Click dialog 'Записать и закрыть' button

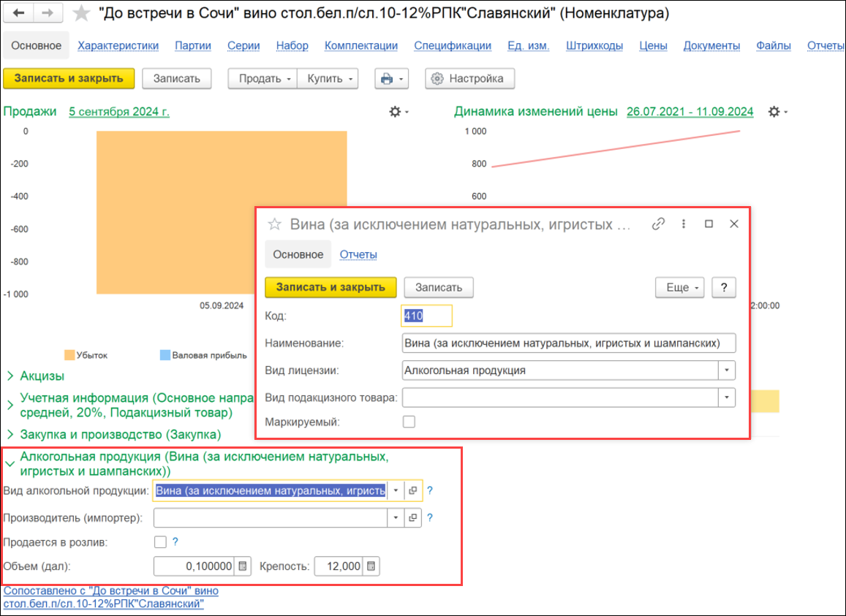(331, 287)
